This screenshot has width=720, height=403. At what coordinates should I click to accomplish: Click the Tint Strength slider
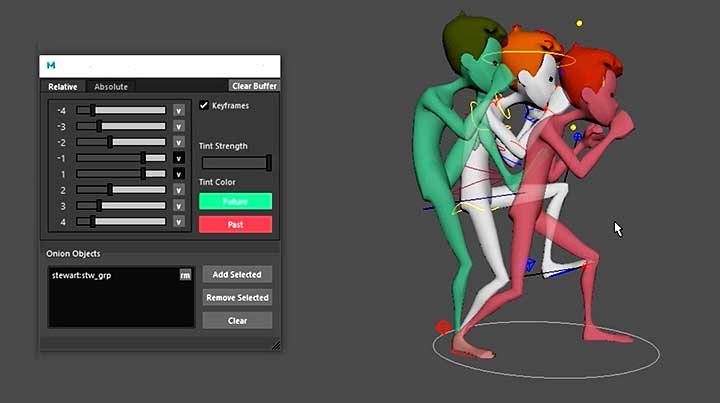pyautogui.click(x=236, y=162)
